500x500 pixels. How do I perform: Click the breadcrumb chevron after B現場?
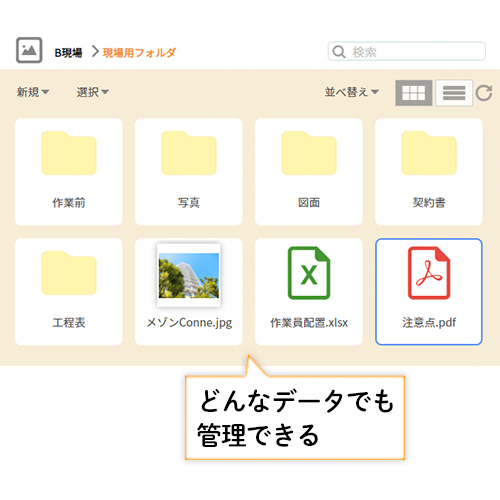(x=95, y=52)
